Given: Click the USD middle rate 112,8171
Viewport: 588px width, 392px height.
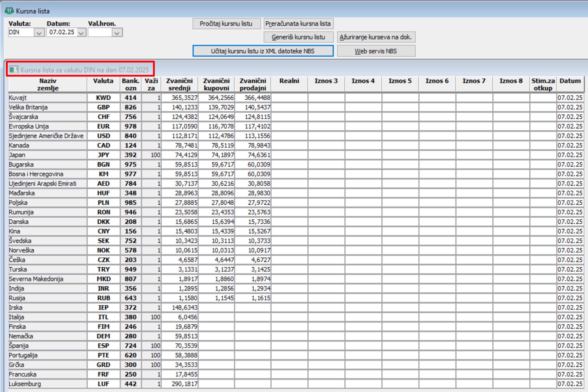Looking at the screenshot, I should [180, 136].
